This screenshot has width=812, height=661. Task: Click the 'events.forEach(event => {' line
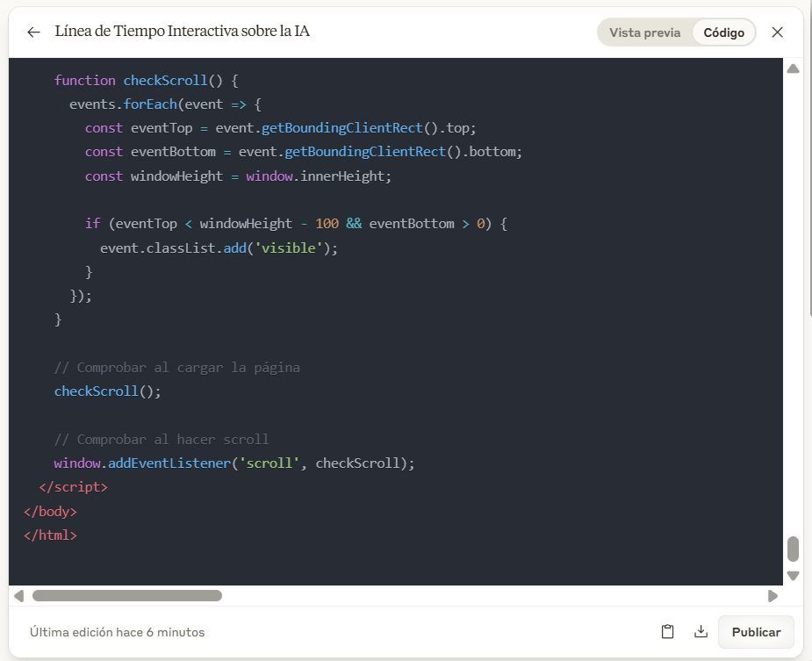coord(165,104)
